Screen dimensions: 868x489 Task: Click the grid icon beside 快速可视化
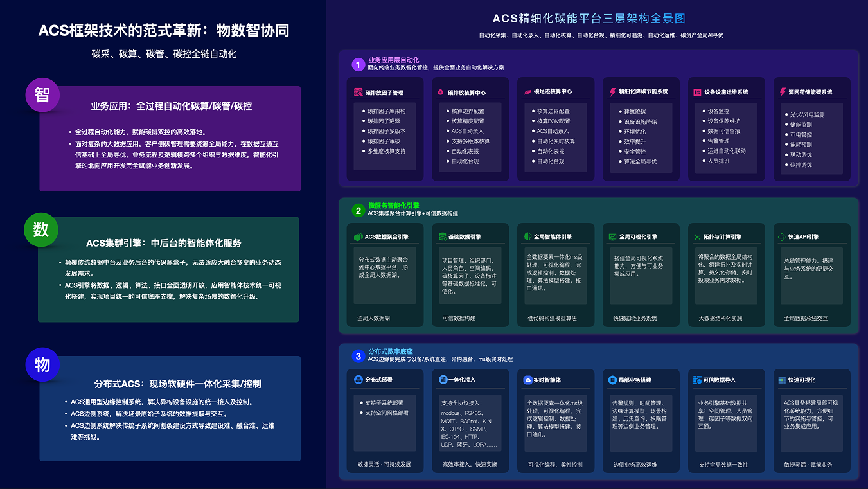coord(782,380)
